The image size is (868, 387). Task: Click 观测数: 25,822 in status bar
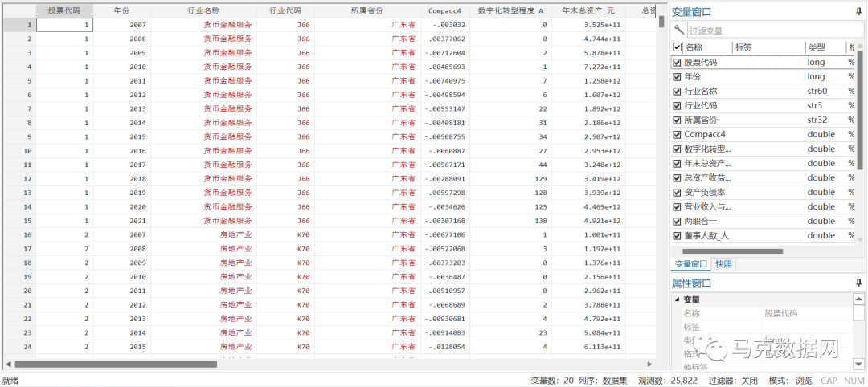tap(668, 381)
